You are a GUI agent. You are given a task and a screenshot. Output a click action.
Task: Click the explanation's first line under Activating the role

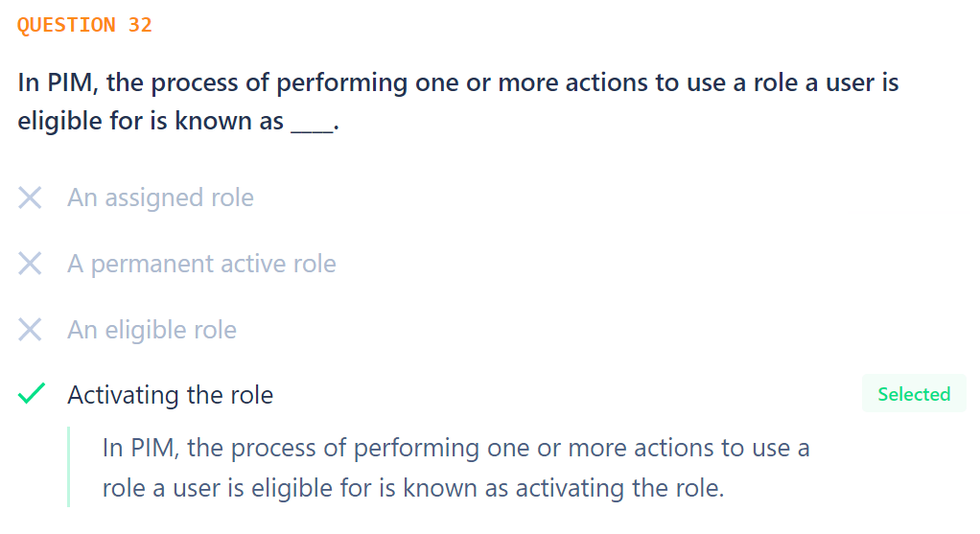coord(456,449)
